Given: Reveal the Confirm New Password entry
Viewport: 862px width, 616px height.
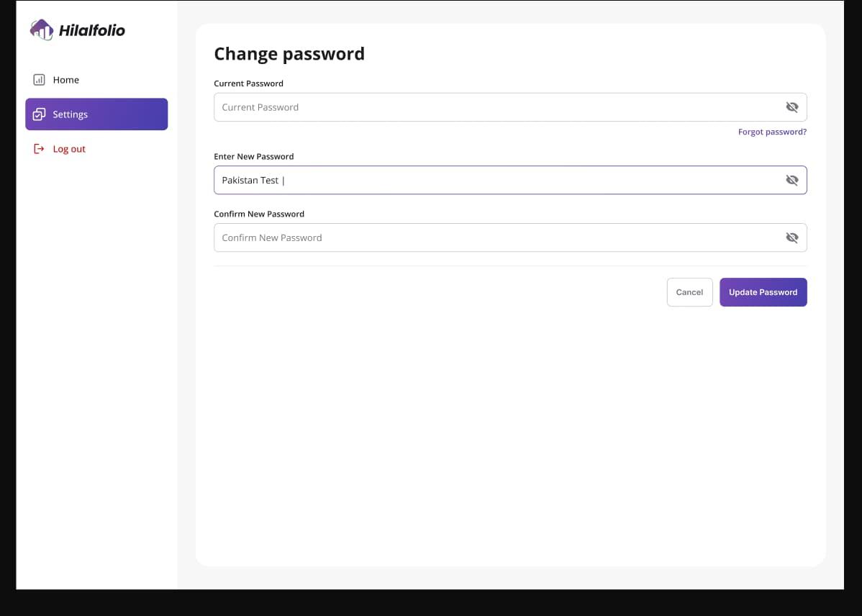Looking at the screenshot, I should (791, 237).
